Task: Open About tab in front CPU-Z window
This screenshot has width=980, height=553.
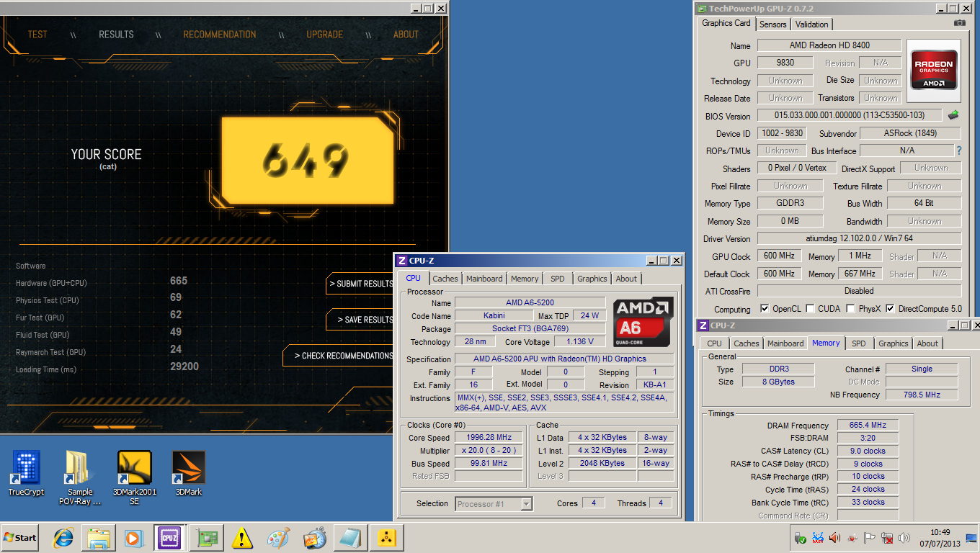Action: tap(626, 279)
